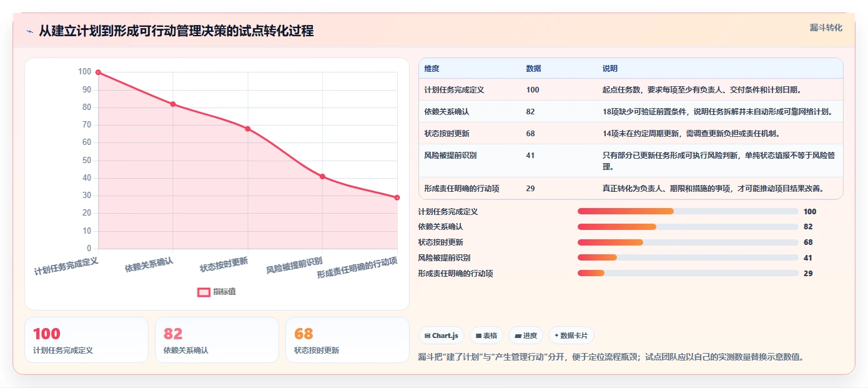Viewport: 868px width, 388px height.
Task: Click the footer note starting with 漏斗把
Action: pyautogui.click(x=611, y=357)
